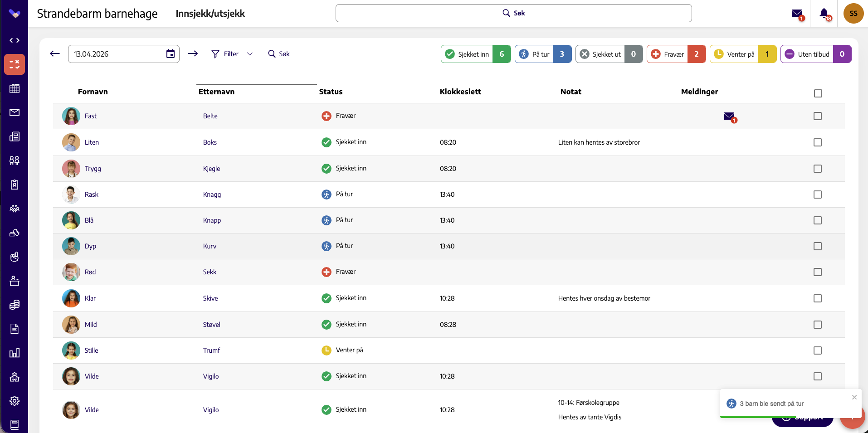Filter by Fravær status
The image size is (868, 433).
click(x=676, y=54)
